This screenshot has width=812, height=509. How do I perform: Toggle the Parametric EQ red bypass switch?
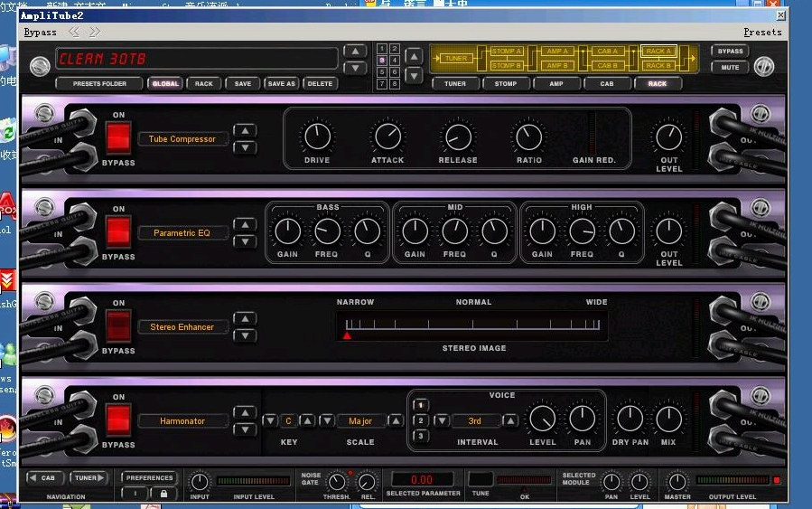click(x=118, y=231)
